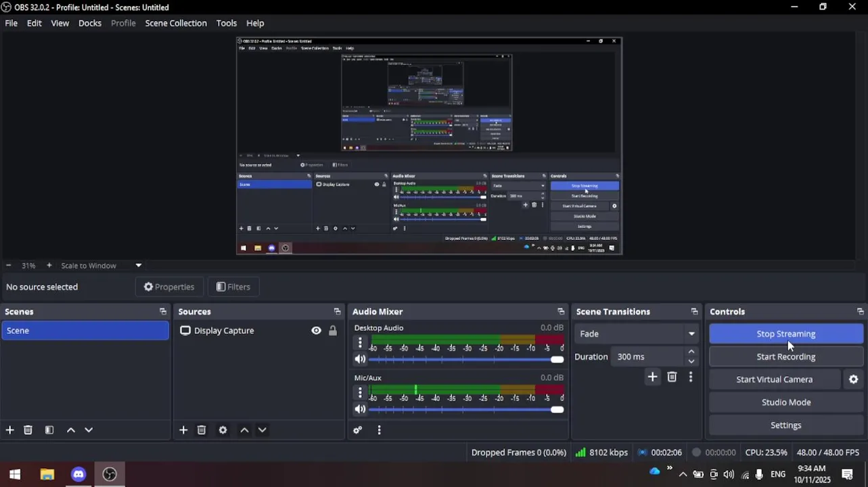Click Start Recording button
The image size is (868, 487).
coord(786,356)
